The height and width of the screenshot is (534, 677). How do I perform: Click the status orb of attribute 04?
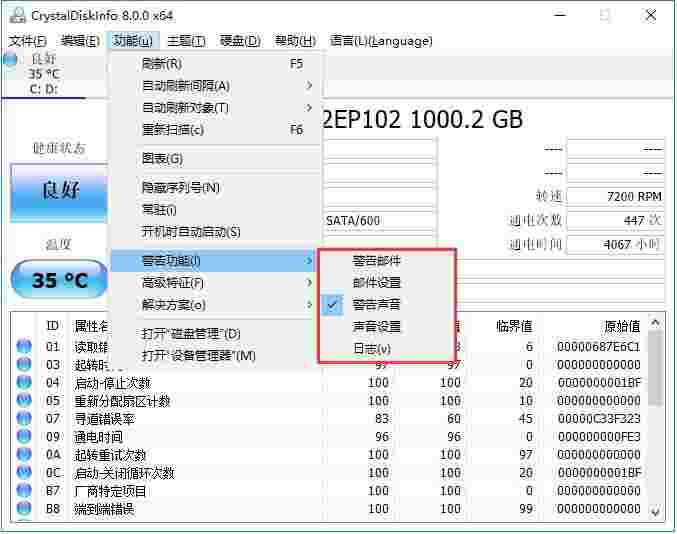[24, 382]
